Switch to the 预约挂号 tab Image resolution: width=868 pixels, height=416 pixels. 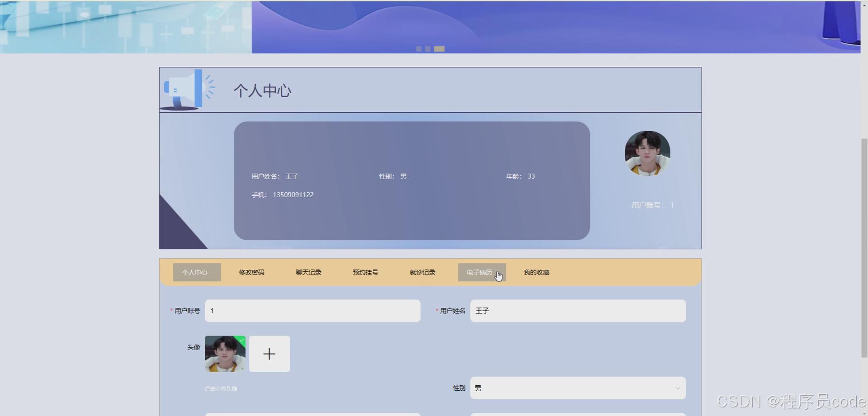(365, 272)
